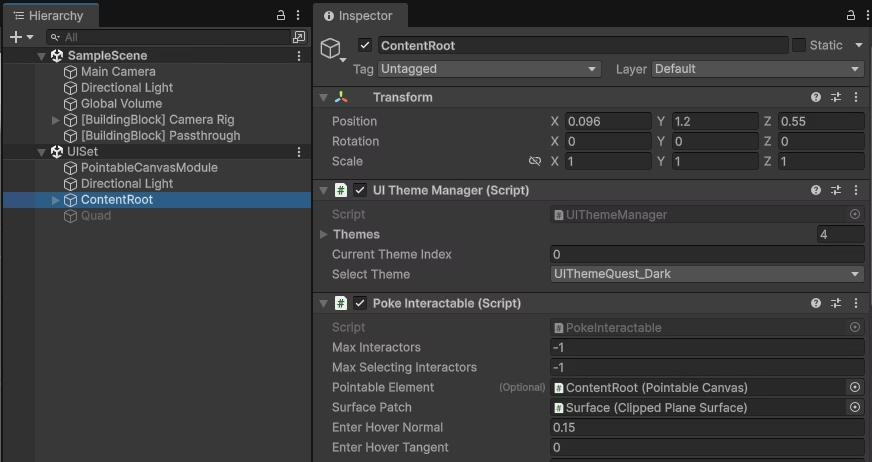Click the Position Y field
Screen dimensions: 872x462
click(715, 121)
